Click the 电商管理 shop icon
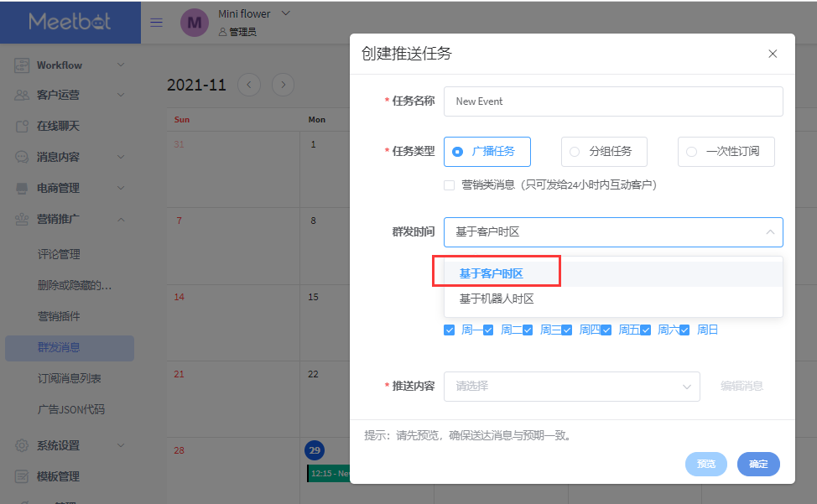Image resolution: width=817 pixels, height=504 pixels. point(22,188)
